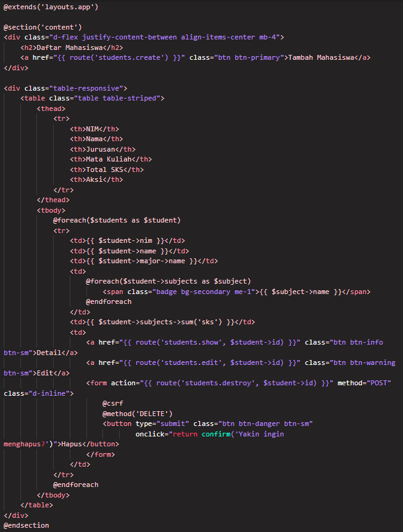Image resolution: width=403 pixels, height=532 pixels.
Task: Click route('students.edit', $student->id) expression
Action: click(x=210, y=362)
